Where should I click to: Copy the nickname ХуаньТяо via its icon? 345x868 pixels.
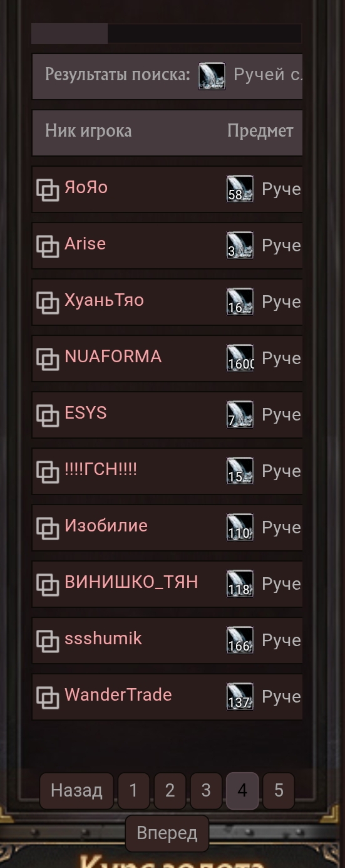[x=48, y=302]
